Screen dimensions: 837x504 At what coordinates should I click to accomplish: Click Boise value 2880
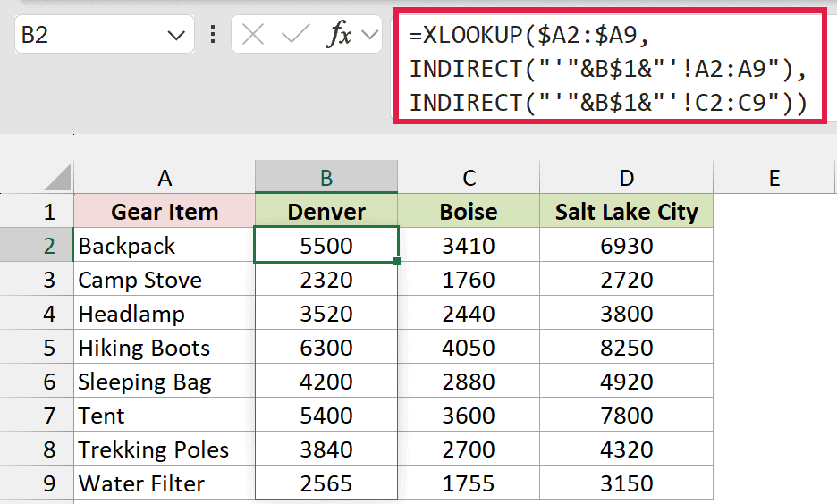[x=469, y=382]
